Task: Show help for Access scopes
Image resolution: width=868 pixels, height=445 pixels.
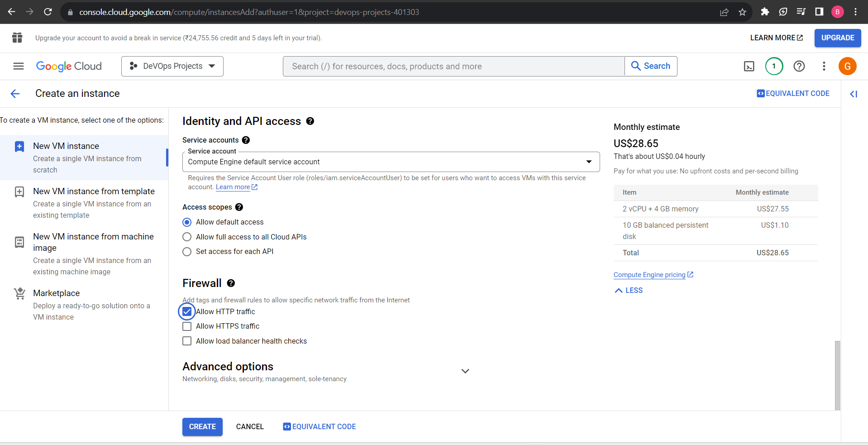Action: pos(239,207)
